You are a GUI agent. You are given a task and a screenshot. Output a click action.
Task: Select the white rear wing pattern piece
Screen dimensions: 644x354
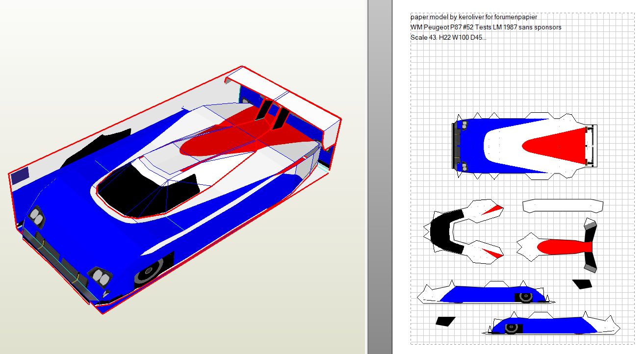[562, 206]
